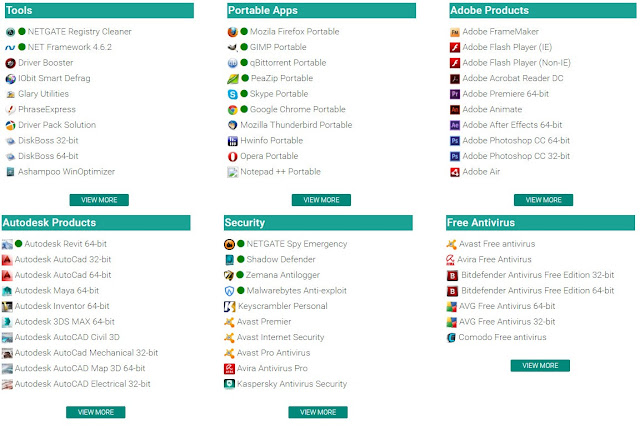Open the DiskBoss 64-bit link
640x429 pixels.
click(48, 156)
